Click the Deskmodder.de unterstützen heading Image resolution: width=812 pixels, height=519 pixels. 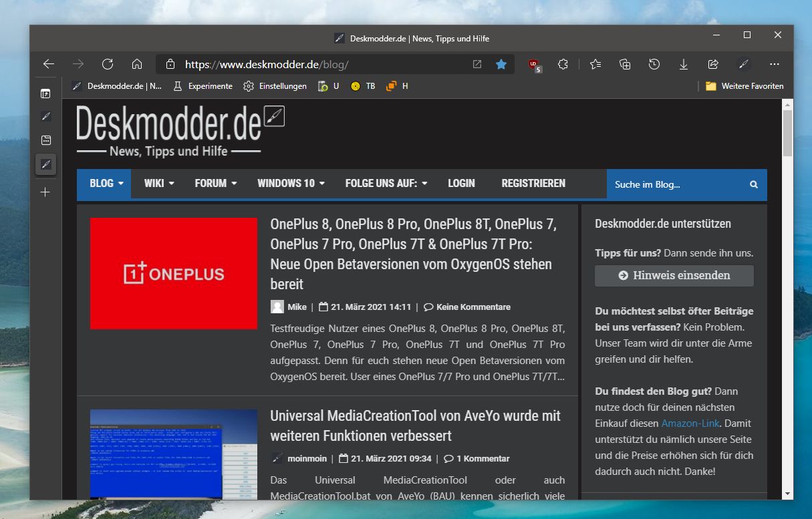663,224
